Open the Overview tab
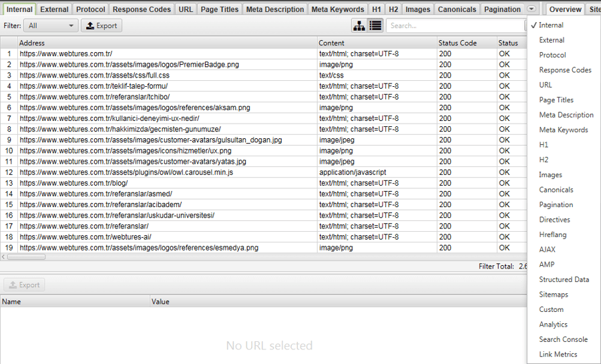 [565, 9]
